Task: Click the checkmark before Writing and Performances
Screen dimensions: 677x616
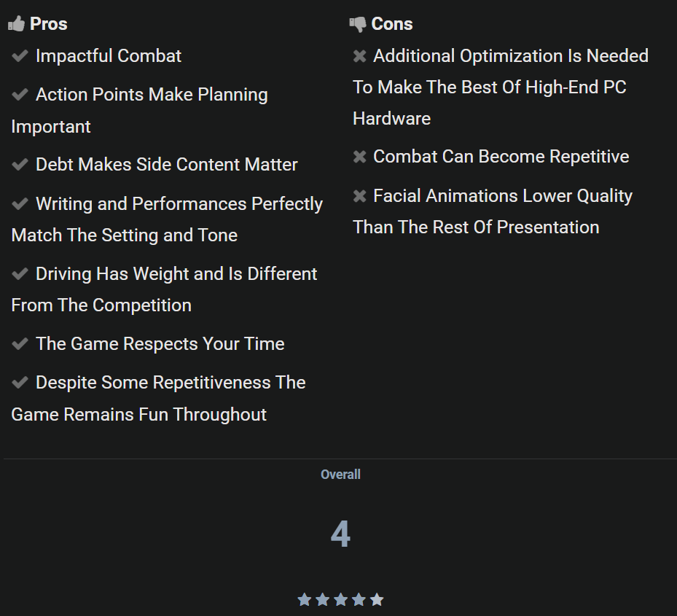Action: [20, 204]
